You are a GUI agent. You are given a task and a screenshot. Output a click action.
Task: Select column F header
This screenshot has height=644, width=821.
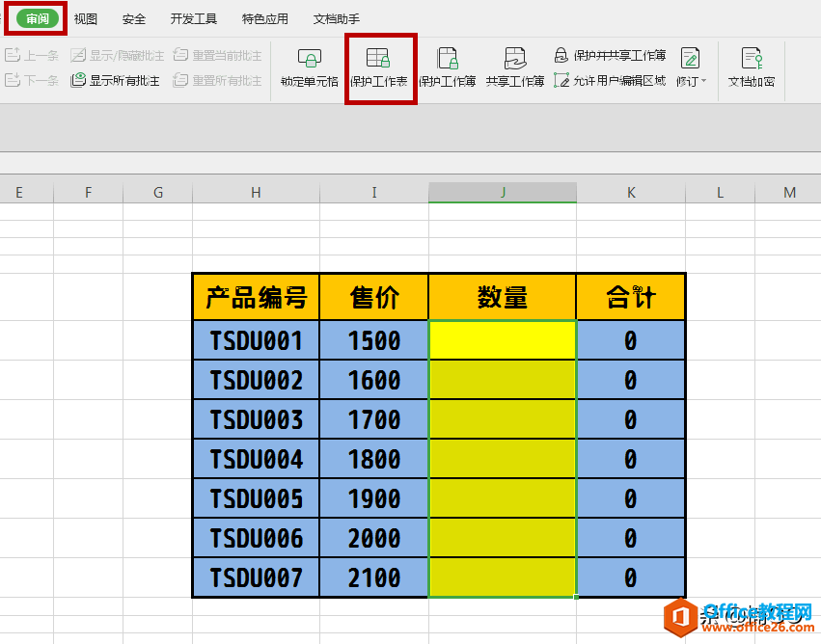[x=88, y=193]
